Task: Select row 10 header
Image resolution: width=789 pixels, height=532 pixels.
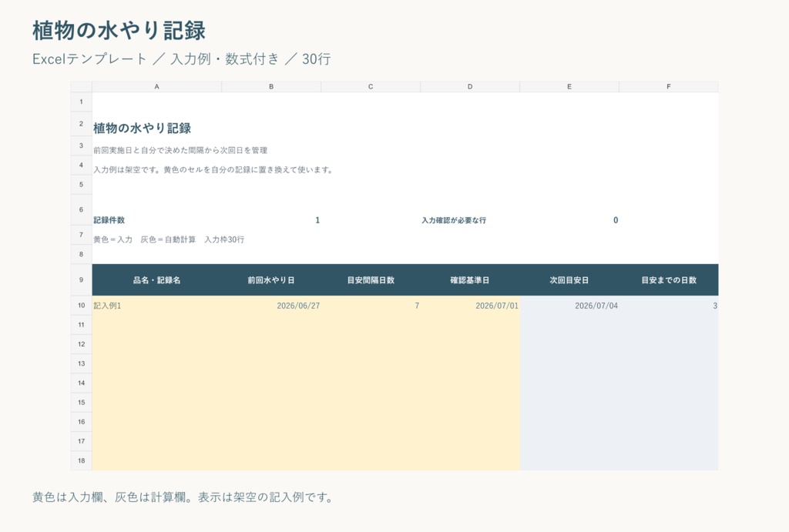Action: point(82,305)
